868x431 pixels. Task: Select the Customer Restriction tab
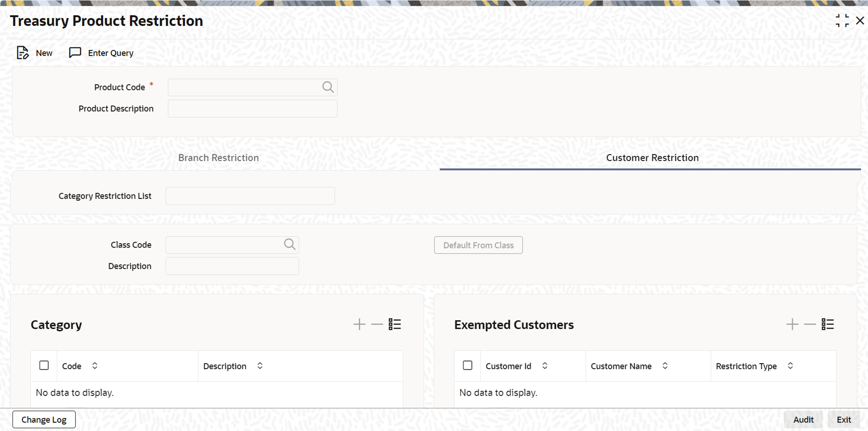(x=652, y=158)
